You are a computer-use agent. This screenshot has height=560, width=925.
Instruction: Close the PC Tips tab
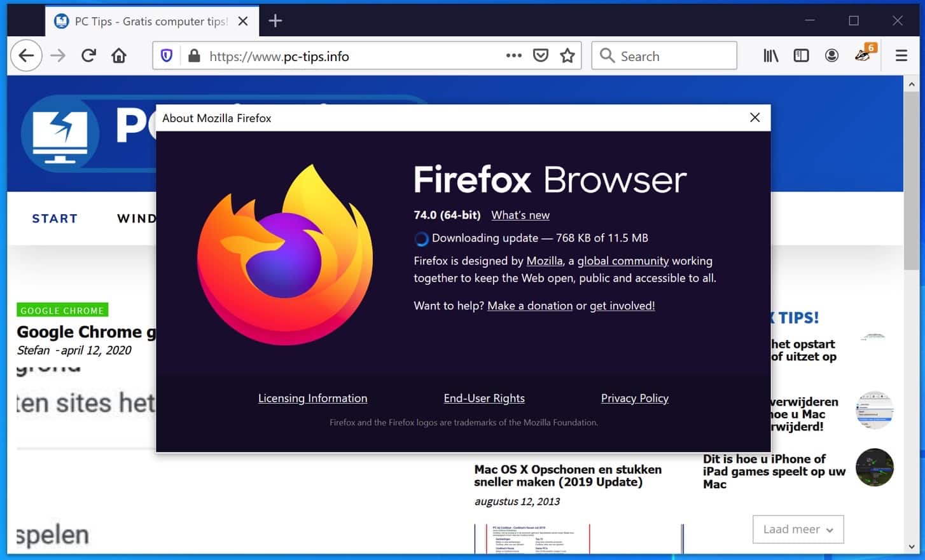(243, 21)
